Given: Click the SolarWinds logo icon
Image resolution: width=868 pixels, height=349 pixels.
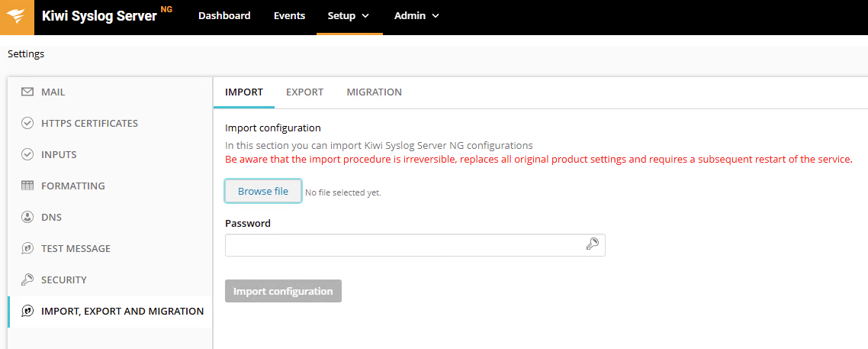Looking at the screenshot, I should pyautogui.click(x=17, y=17).
